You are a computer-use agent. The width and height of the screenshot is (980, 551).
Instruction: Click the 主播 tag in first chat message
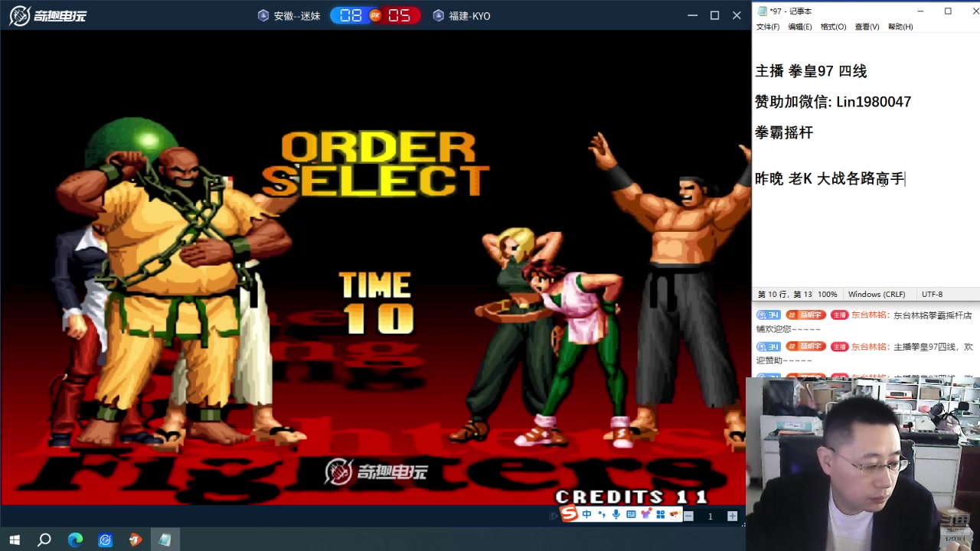click(x=839, y=315)
